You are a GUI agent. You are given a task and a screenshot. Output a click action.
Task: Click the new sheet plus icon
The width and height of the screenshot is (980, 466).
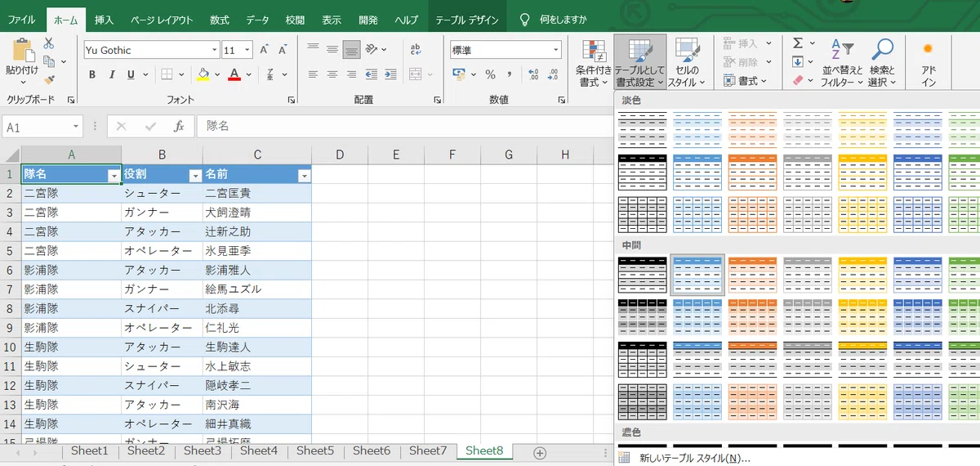[x=539, y=452]
